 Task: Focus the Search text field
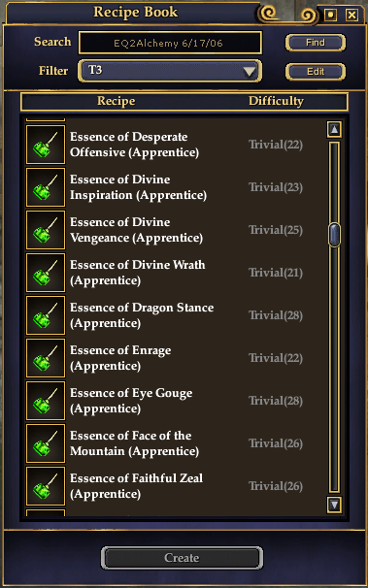click(170, 43)
